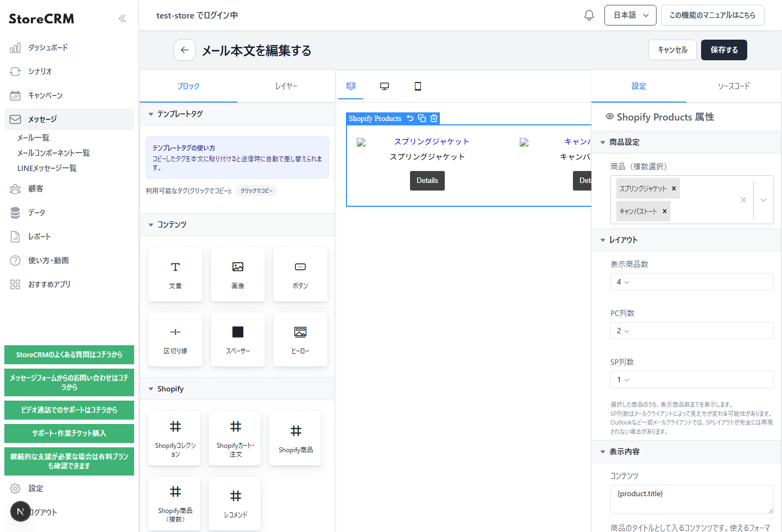The width and height of the screenshot is (782, 532).
Task: Select the 文章 text block
Action: pyautogui.click(x=175, y=274)
